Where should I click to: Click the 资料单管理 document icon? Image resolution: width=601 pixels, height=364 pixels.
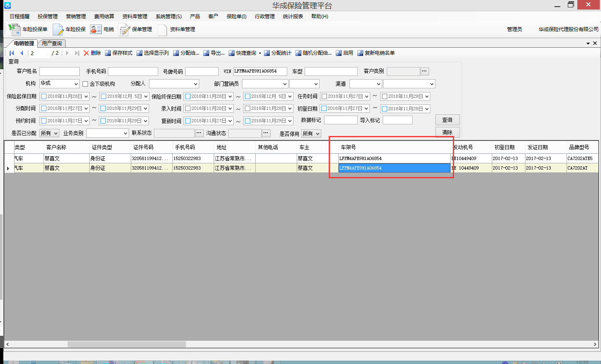pos(162,29)
